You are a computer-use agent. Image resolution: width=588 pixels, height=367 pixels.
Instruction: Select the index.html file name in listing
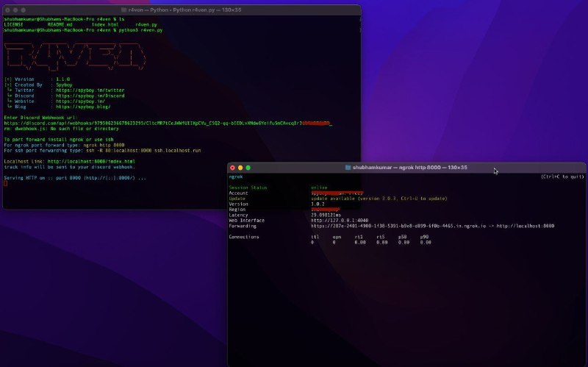105,25
